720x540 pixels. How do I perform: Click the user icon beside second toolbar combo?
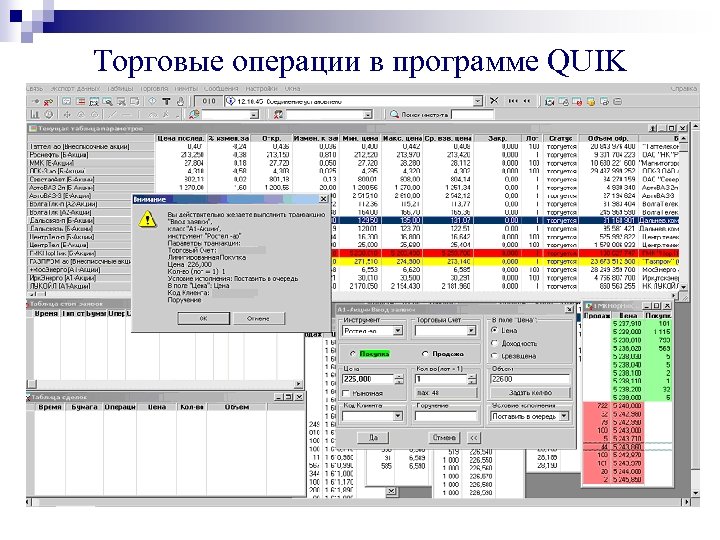(278, 114)
